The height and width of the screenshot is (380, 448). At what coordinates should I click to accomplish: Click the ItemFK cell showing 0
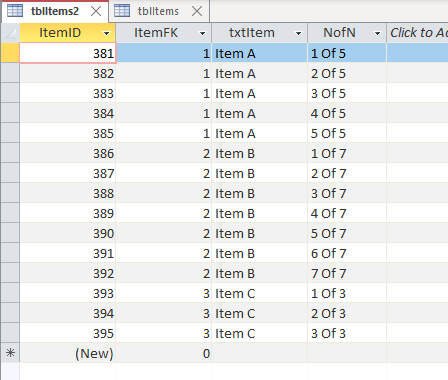pos(164,353)
